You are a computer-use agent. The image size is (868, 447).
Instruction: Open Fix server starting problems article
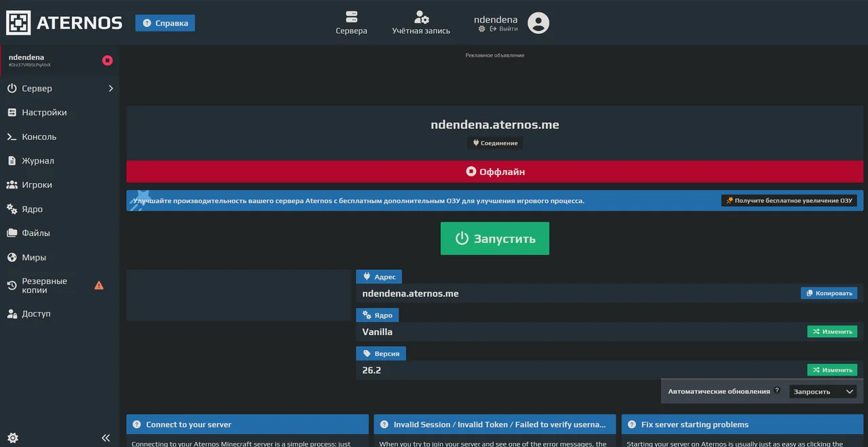click(743, 425)
